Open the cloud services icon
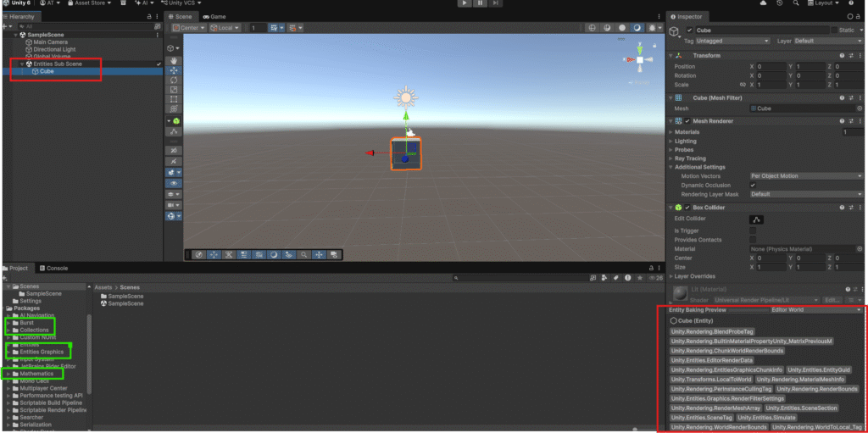Viewport: 868px width, 433px height. click(x=764, y=3)
